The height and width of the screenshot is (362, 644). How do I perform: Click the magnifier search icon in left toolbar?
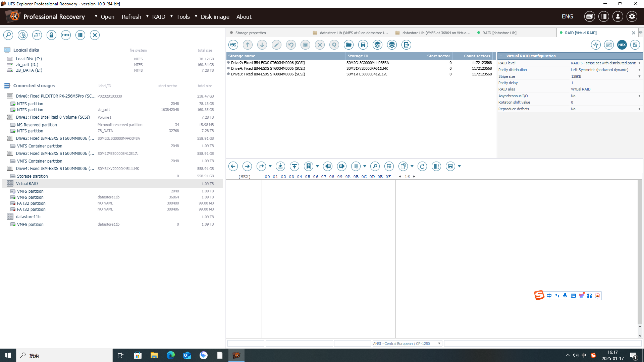point(8,35)
